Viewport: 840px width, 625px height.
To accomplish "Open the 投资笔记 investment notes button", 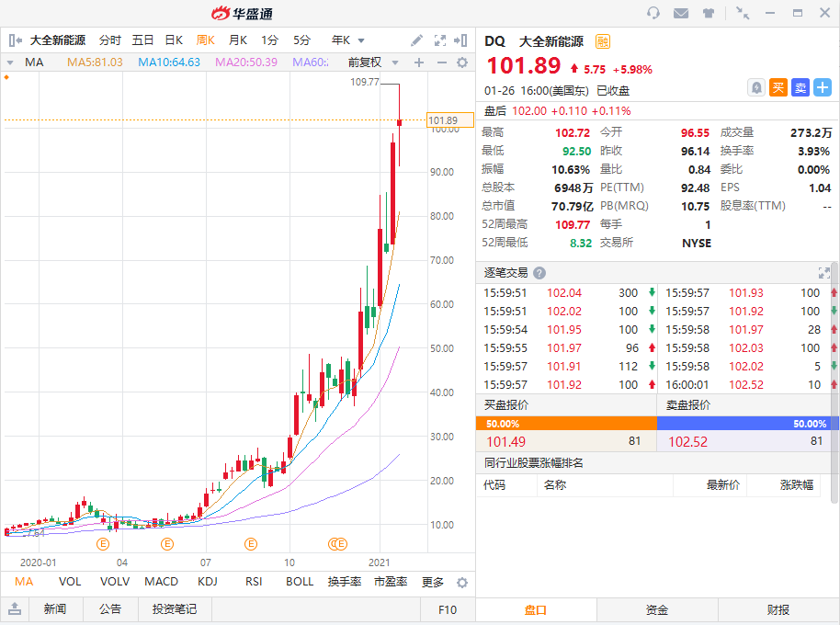I will click(175, 609).
